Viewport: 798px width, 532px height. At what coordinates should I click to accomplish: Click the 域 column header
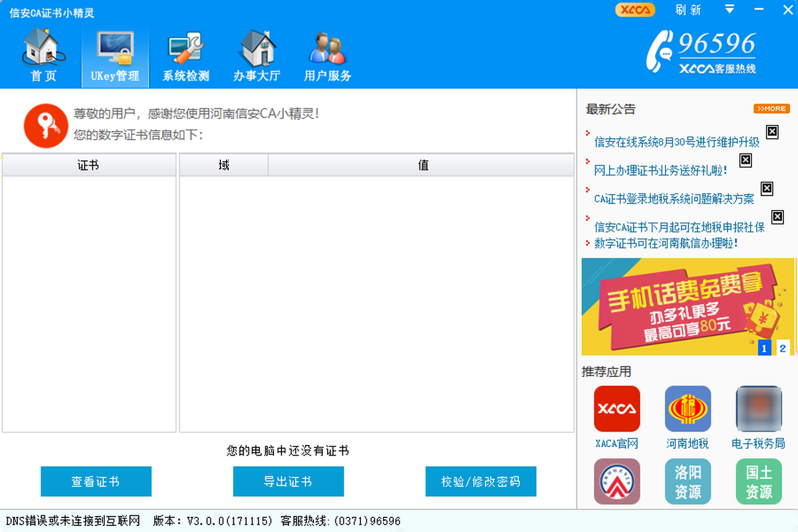[x=223, y=165]
